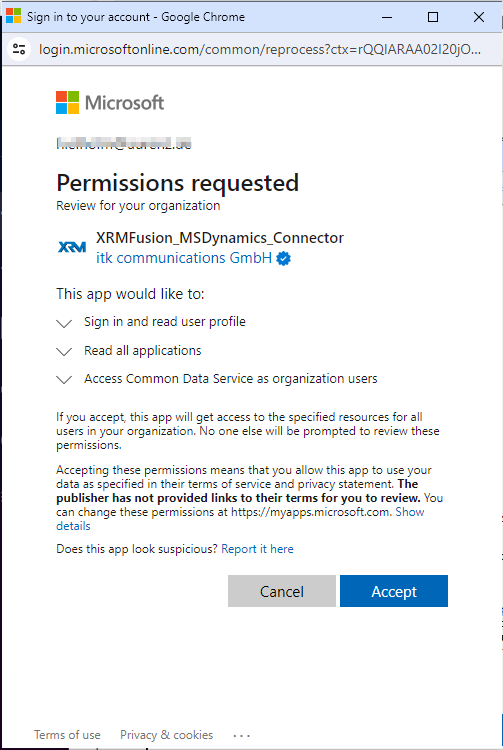Click the Chrome window title icon
Viewport: 503px width, 750px height.
(x=13, y=17)
